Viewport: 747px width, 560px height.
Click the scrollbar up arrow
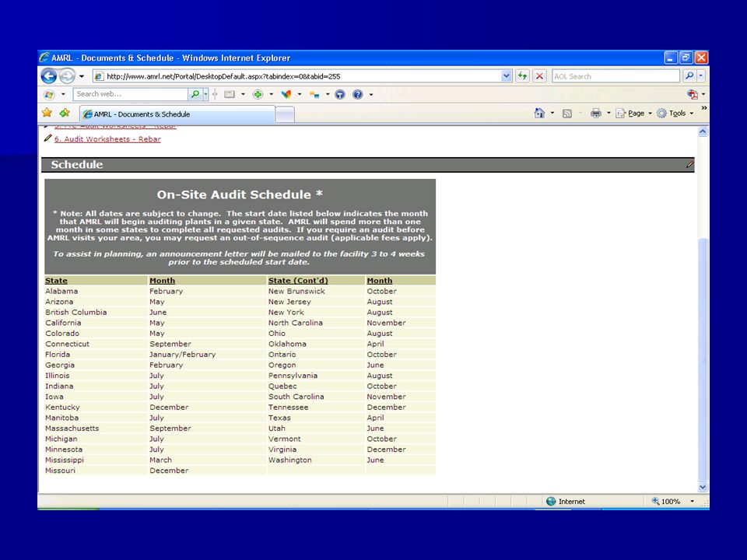click(x=703, y=132)
